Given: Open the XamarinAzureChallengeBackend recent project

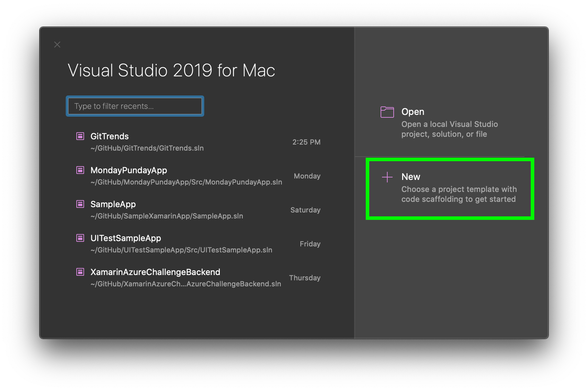Looking at the screenshot, I should (198, 278).
